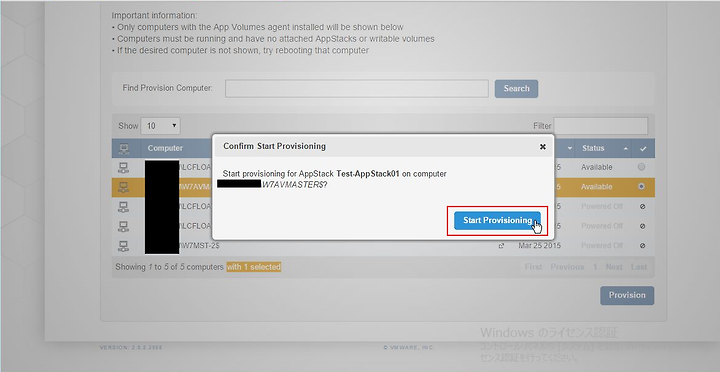Go to the Next page
This screenshot has height=372, width=720.
click(x=614, y=267)
